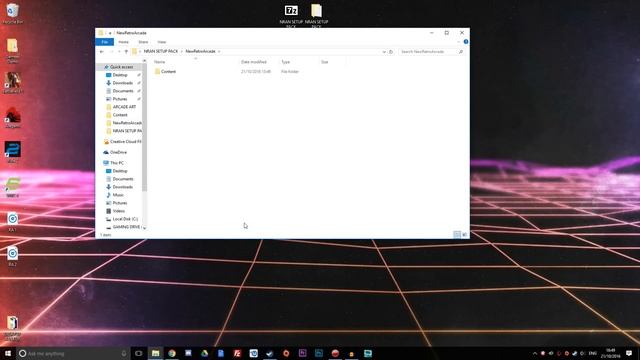This screenshot has height=360, width=640.
Task: Switch to details view layout
Action: click(457, 235)
